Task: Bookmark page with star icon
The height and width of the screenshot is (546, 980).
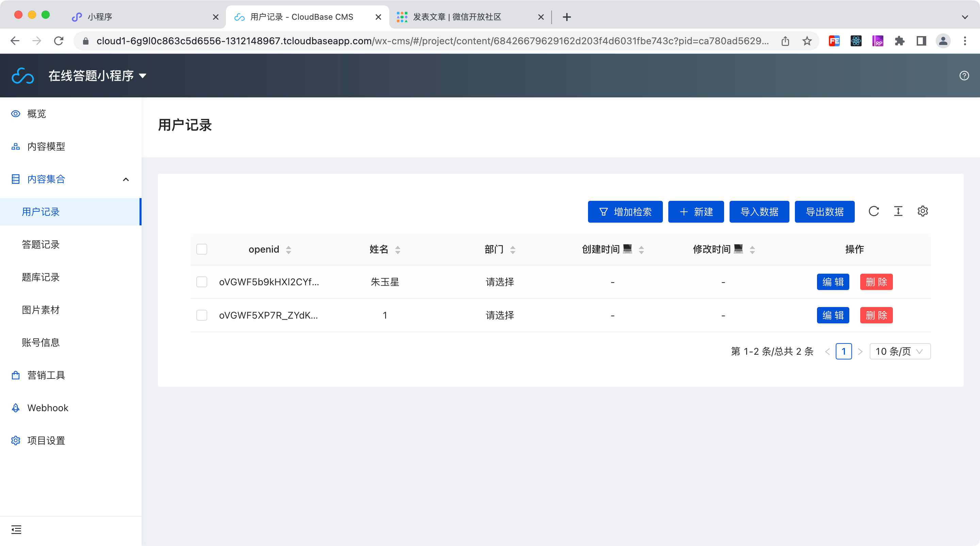Action: (x=807, y=41)
